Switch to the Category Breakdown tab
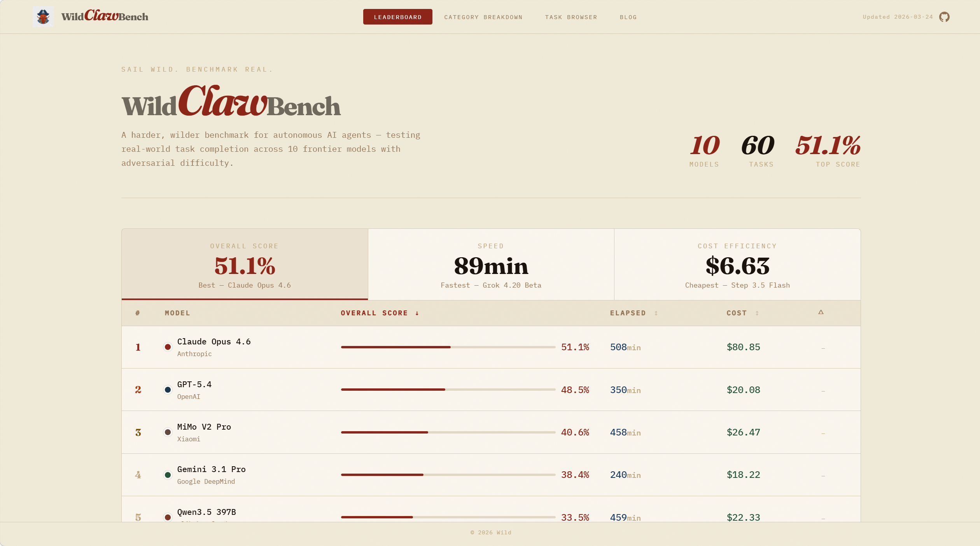980x546 pixels. click(x=483, y=17)
